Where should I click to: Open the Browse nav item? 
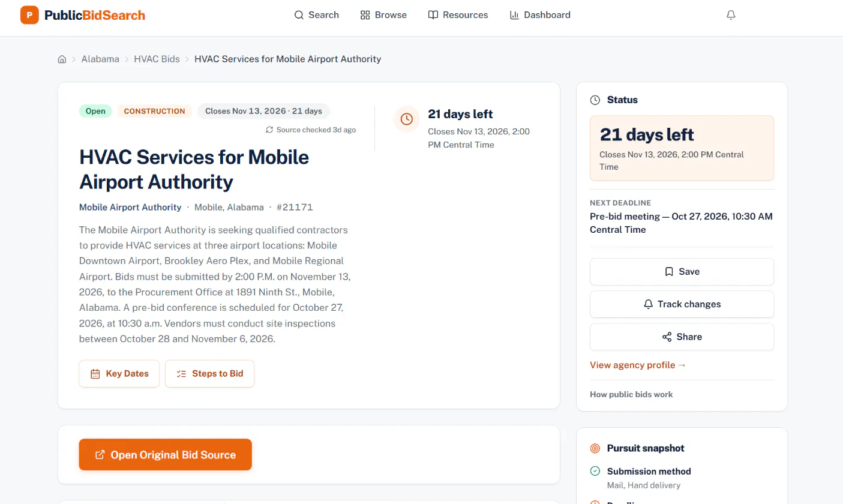[383, 15]
